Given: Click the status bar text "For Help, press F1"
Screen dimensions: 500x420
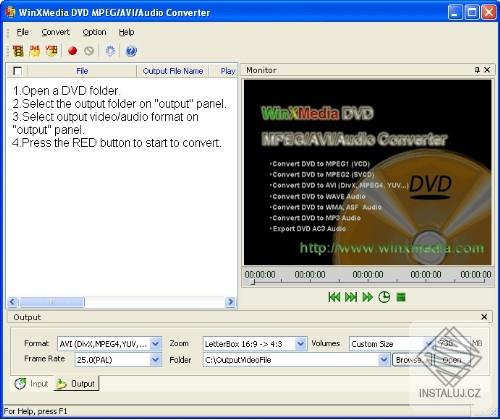Looking at the screenshot, I should coord(35,411).
